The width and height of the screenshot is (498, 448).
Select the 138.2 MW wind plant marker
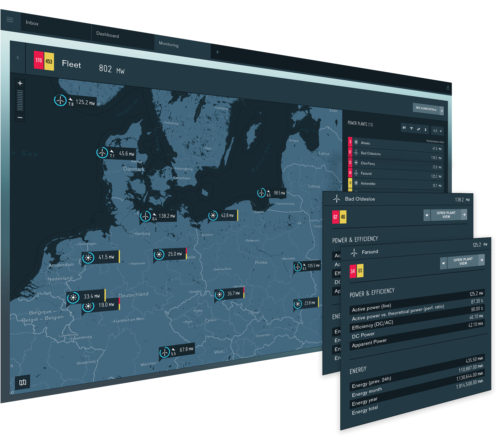(x=158, y=216)
